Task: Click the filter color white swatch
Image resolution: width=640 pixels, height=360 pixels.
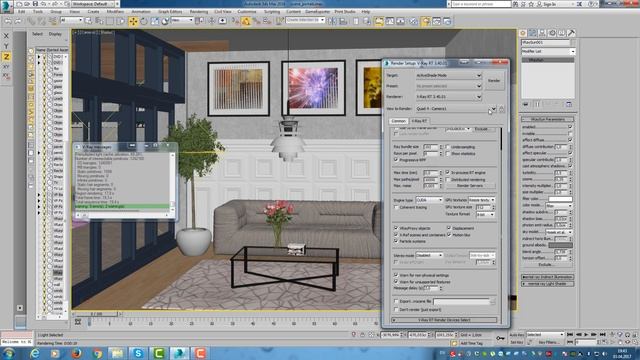Action: (x=560, y=199)
